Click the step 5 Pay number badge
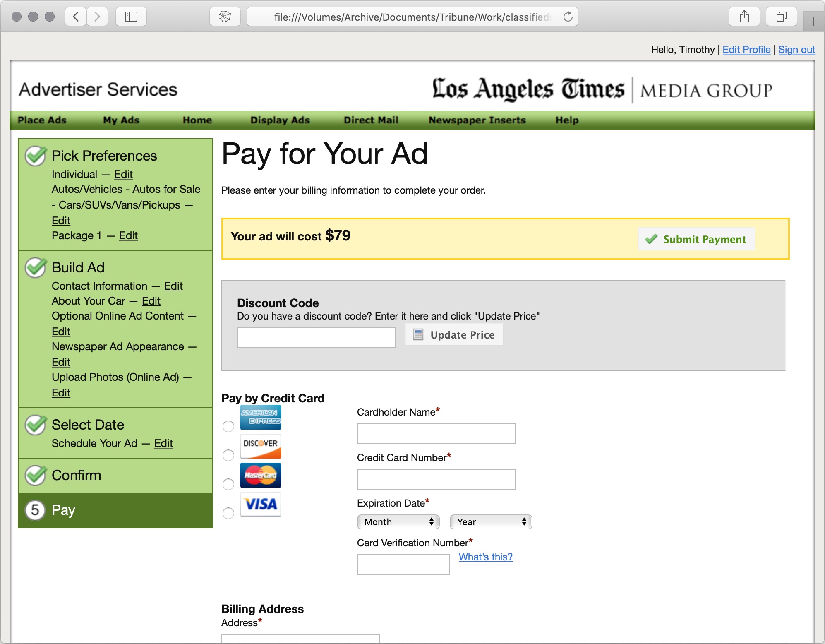 35,510
